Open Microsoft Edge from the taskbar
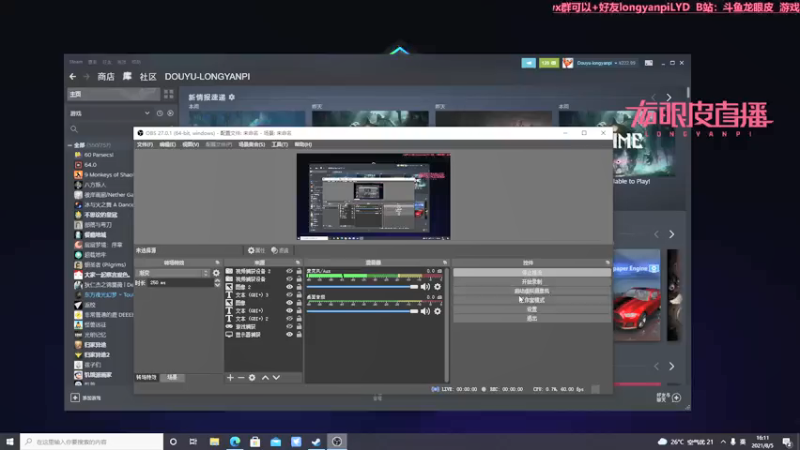The height and width of the screenshot is (450, 800). (x=235, y=441)
